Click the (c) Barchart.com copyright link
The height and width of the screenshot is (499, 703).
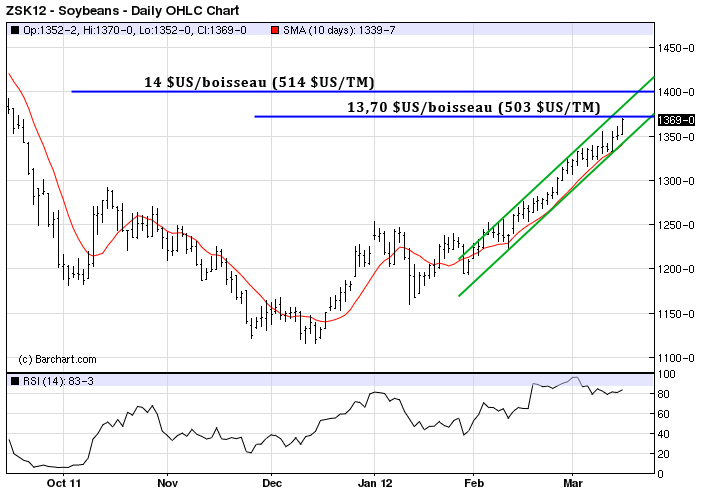[58, 359]
